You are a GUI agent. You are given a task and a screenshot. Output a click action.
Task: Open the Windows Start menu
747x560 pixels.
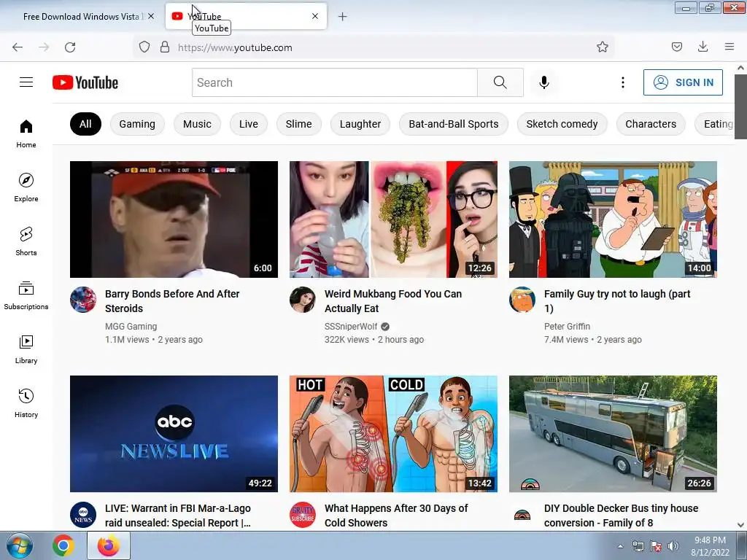click(x=20, y=545)
